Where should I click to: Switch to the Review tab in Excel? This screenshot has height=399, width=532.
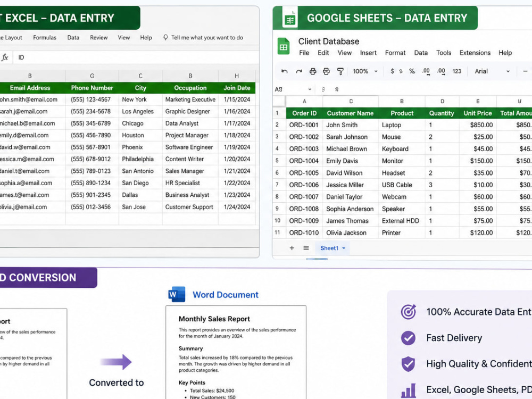coord(99,38)
